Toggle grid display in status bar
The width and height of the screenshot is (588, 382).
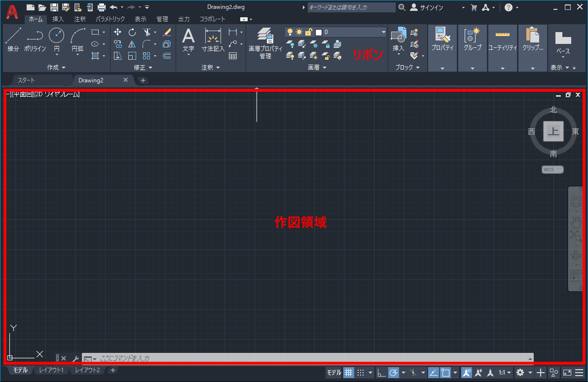(x=349, y=373)
